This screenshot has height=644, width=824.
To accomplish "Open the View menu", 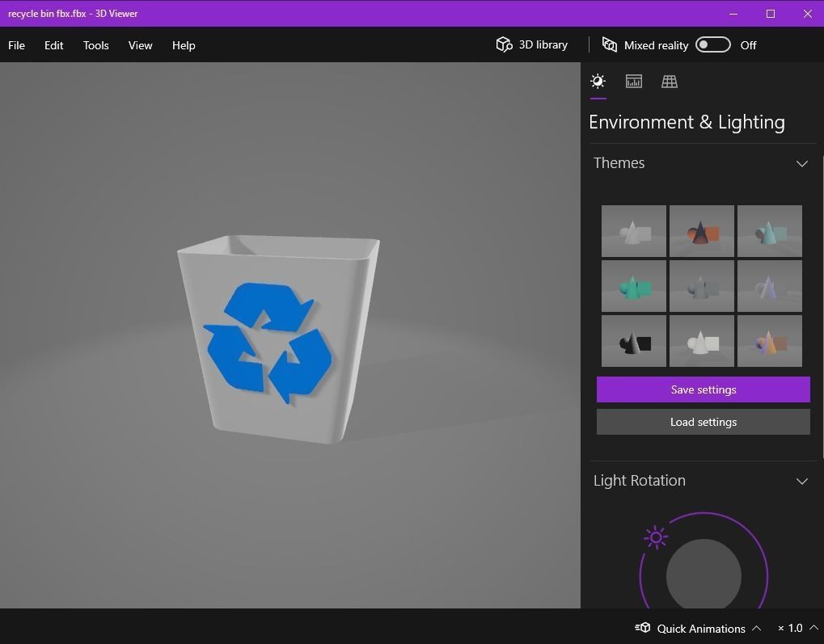I will [141, 45].
